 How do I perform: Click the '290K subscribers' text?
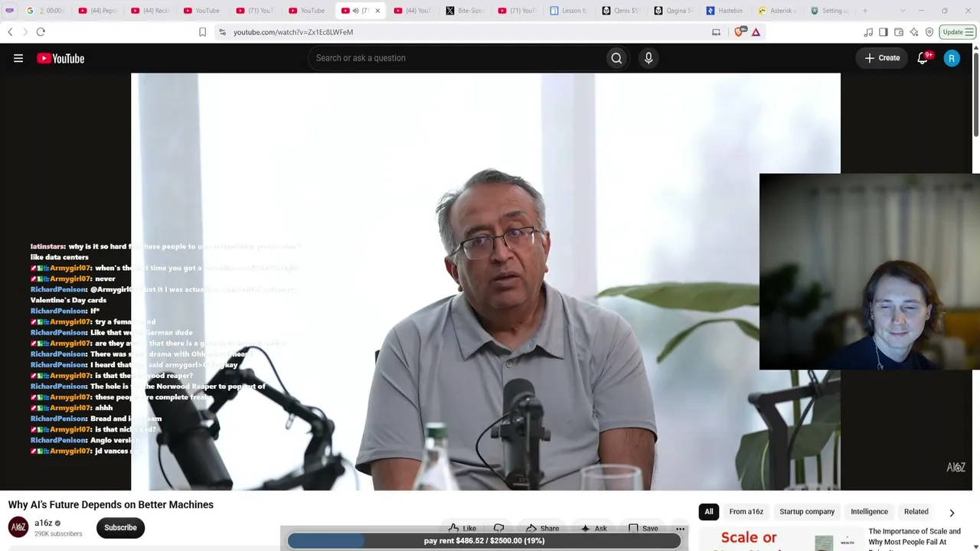click(x=58, y=533)
